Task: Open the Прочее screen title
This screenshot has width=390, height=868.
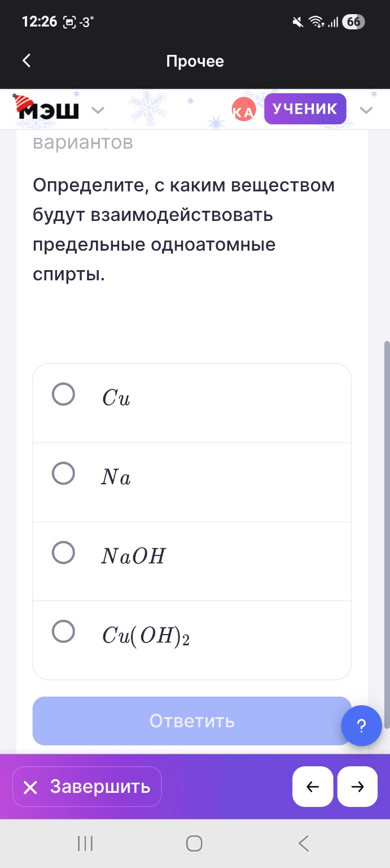Action: 195,60
